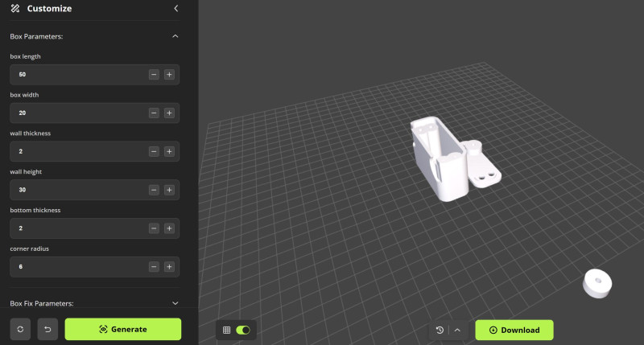This screenshot has height=345, width=644.
Task: Increase box length with plus button
Action: pos(169,75)
